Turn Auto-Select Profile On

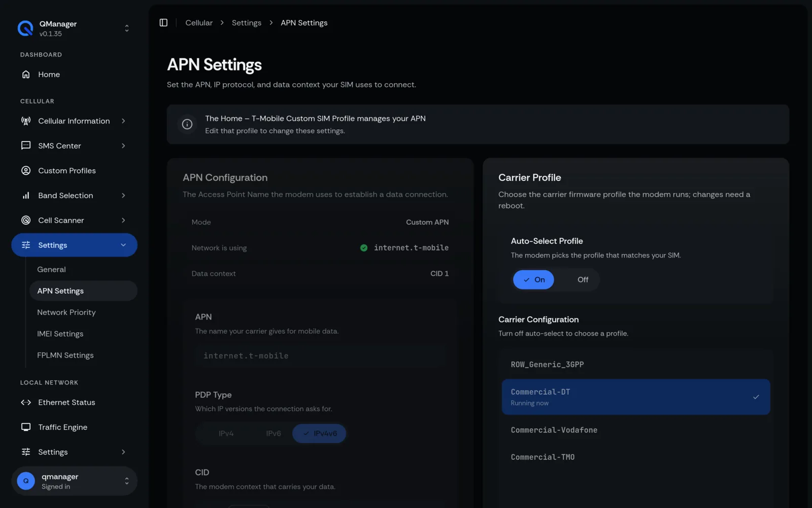pyautogui.click(x=533, y=280)
